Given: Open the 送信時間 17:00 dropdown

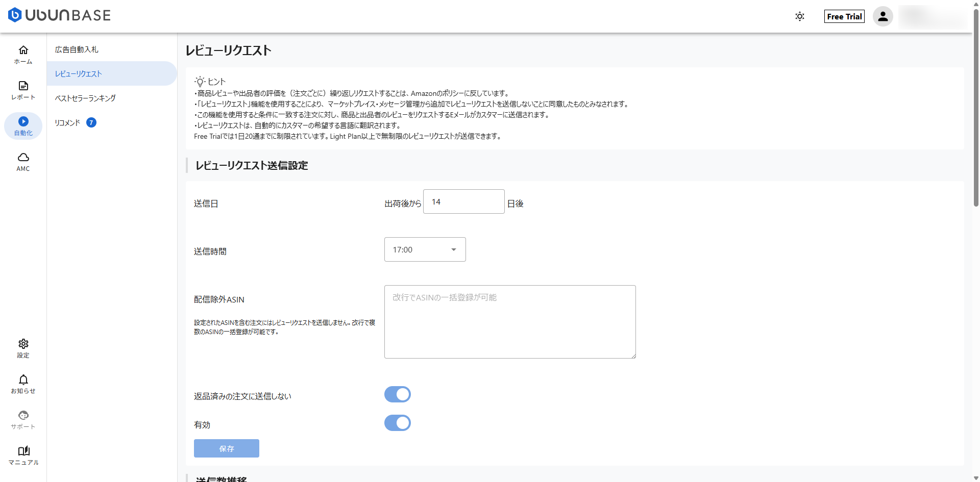Looking at the screenshot, I should [425, 249].
